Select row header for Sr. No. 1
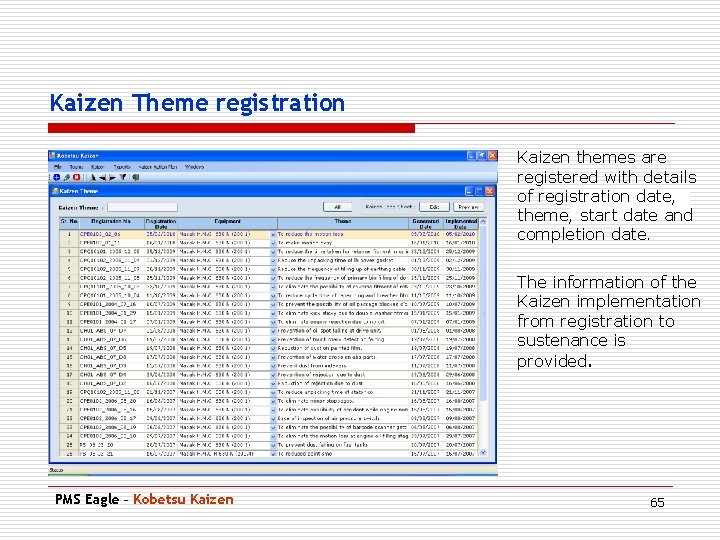This screenshot has height=540, width=720. (69, 234)
